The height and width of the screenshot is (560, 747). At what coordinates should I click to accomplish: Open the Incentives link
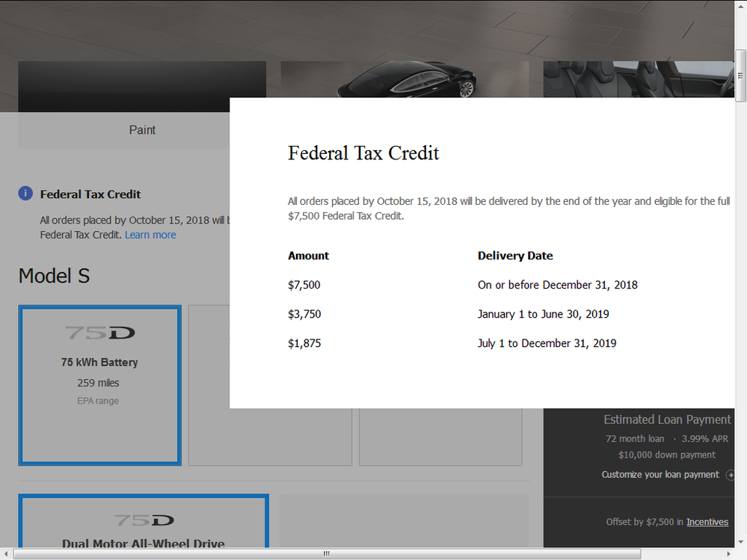[x=707, y=522]
